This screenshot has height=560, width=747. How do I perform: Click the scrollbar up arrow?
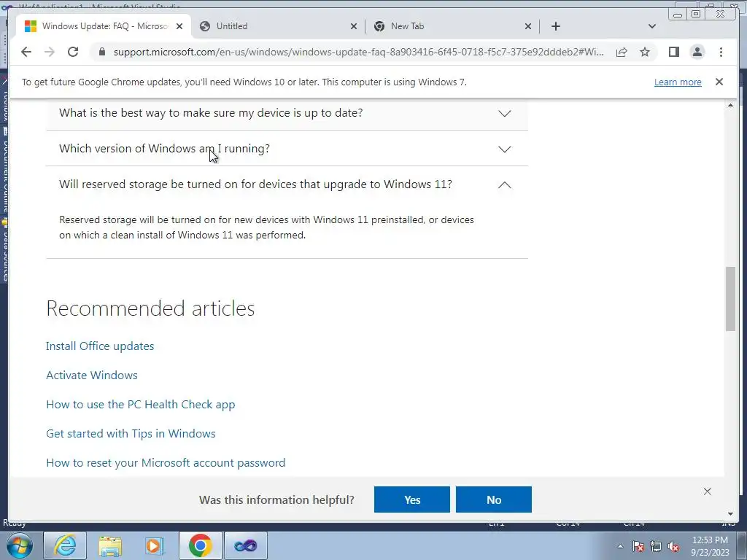730,105
